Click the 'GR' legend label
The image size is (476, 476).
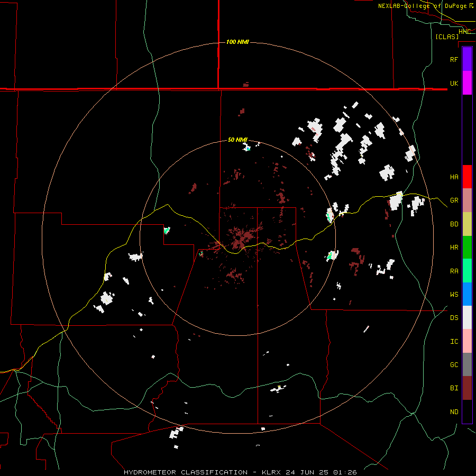(454, 200)
